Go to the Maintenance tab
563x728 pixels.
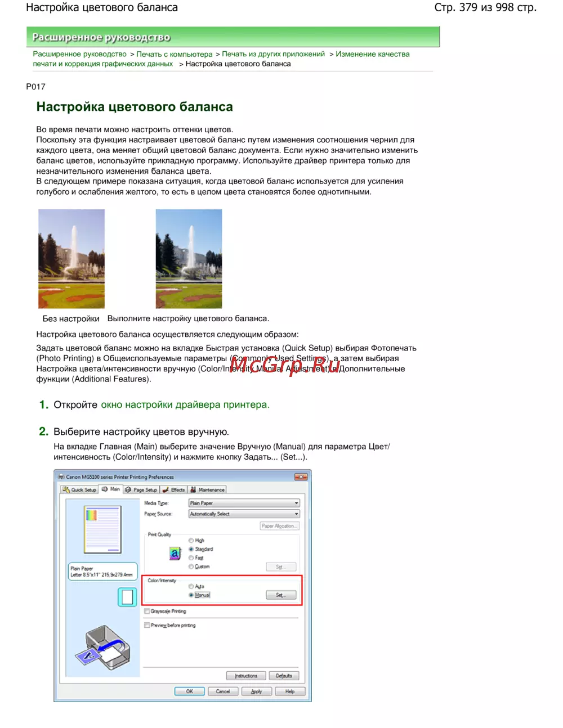coord(208,489)
